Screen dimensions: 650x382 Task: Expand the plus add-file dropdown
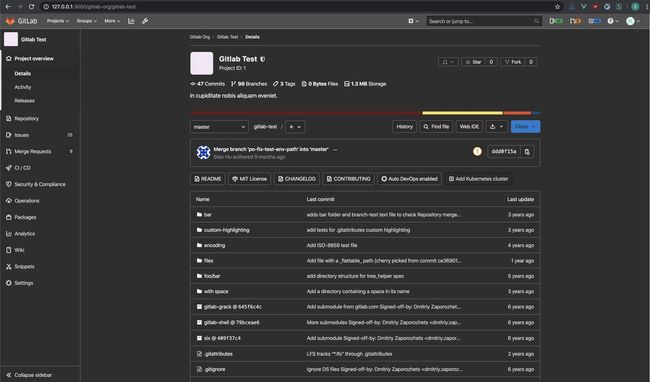295,127
